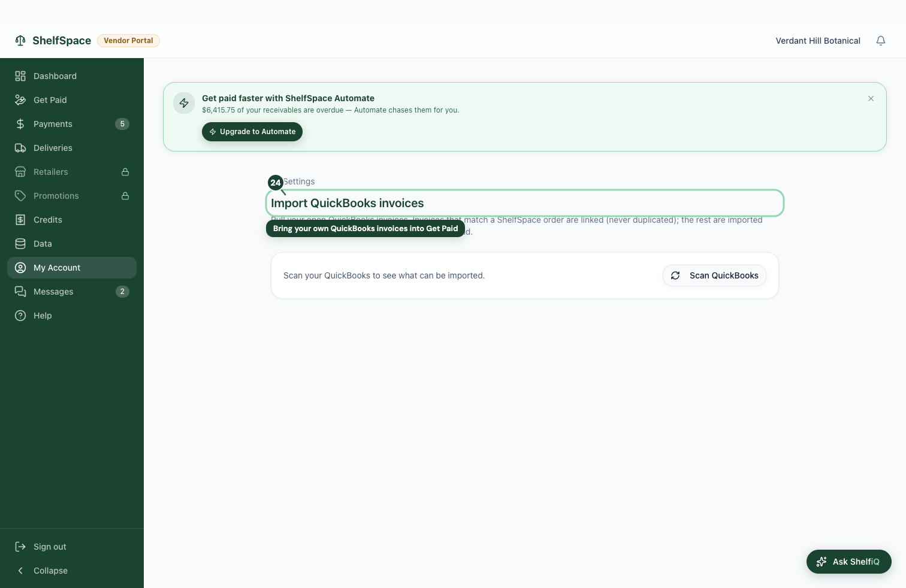Go to the Get Paid section

(72, 100)
